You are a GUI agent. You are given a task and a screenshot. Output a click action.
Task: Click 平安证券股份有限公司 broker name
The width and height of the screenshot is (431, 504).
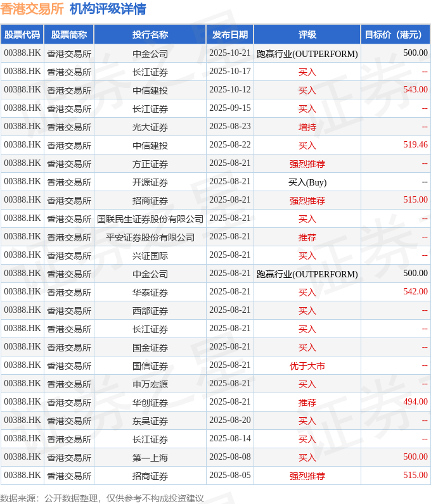pyautogui.click(x=150, y=237)
